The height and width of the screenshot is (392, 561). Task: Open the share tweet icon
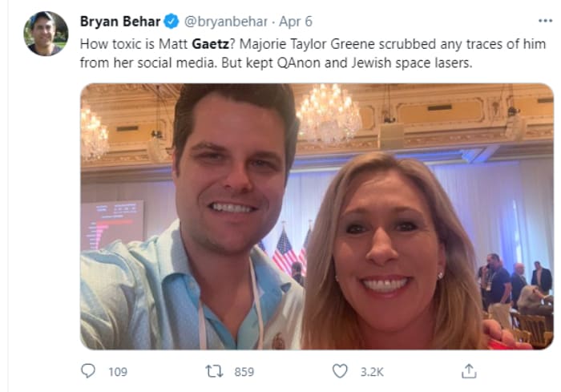coord(469,371)
